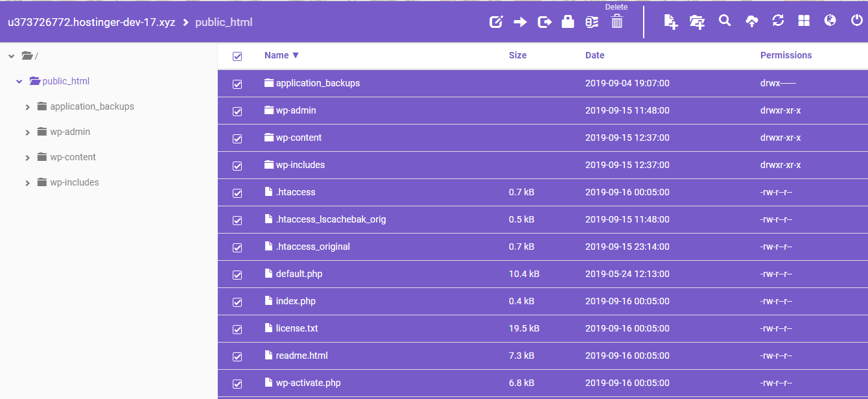This screenshot has width=868, height=399.
Task: Sort by the Name column header
Action: [281, 55]
